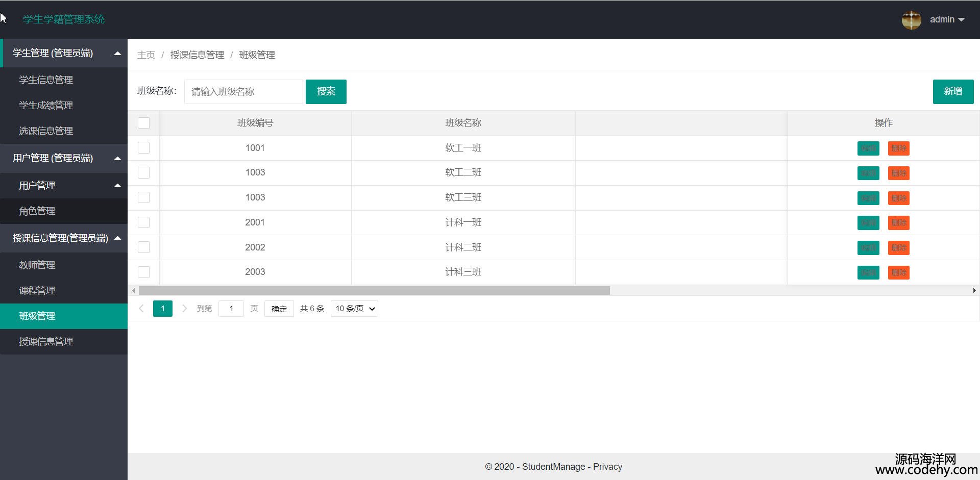Click class number cell 2003
Viewport: 980px width, 480px height.
[x=255, y=272]
